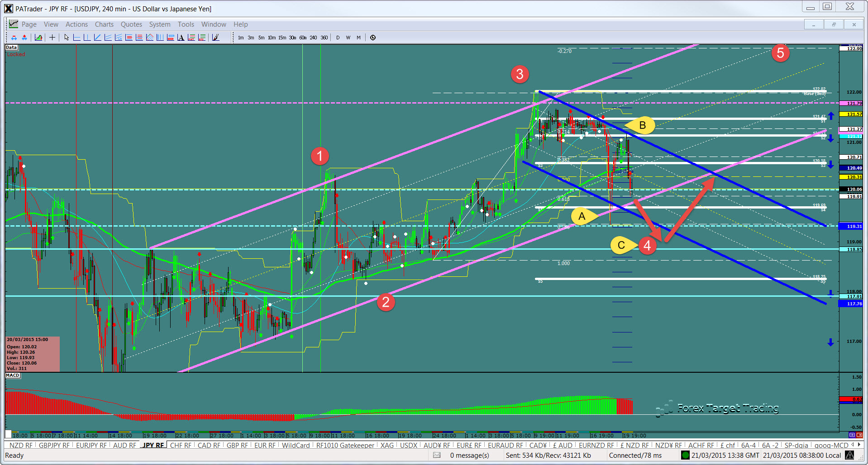Select the text annotation A tool
Viewport: 868px width, 465px height.
tap(181, 38)
